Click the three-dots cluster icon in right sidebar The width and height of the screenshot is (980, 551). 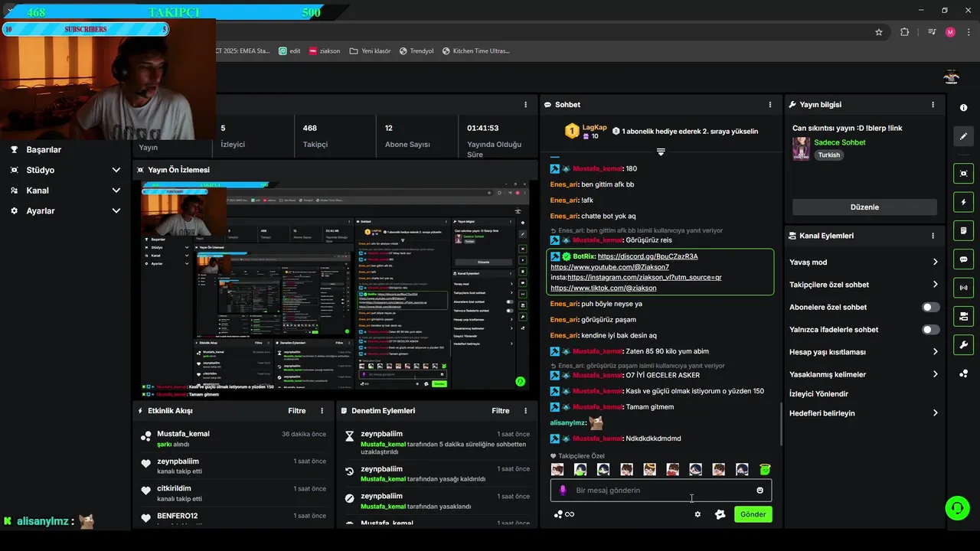963,373
